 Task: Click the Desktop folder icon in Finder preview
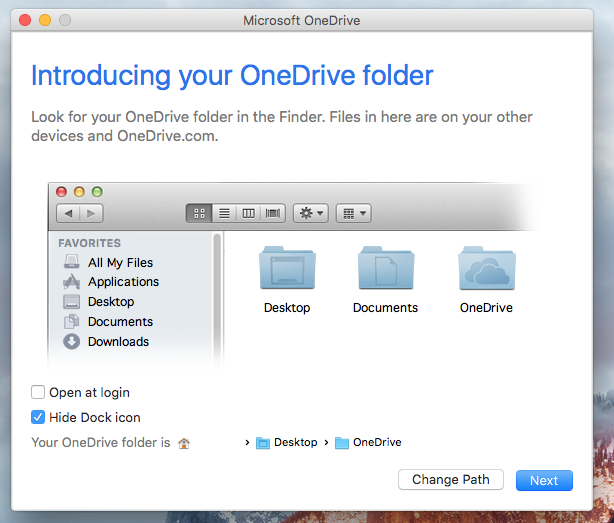(x=287, y=268)
